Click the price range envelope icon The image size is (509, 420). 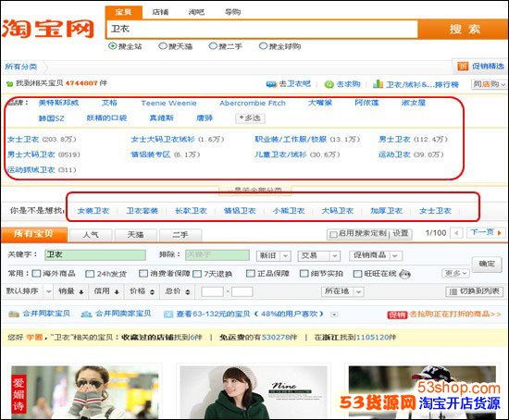click(x=168, y=315)
